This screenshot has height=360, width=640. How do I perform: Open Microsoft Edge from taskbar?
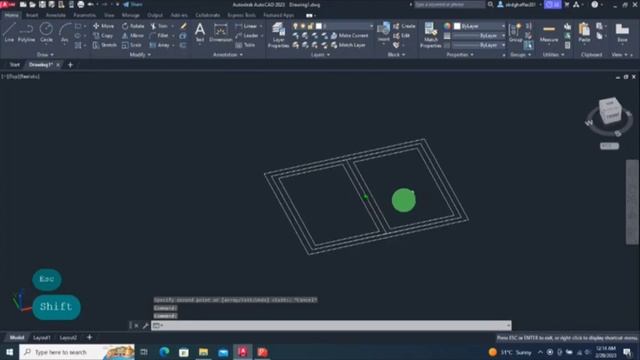pos(164,352)
